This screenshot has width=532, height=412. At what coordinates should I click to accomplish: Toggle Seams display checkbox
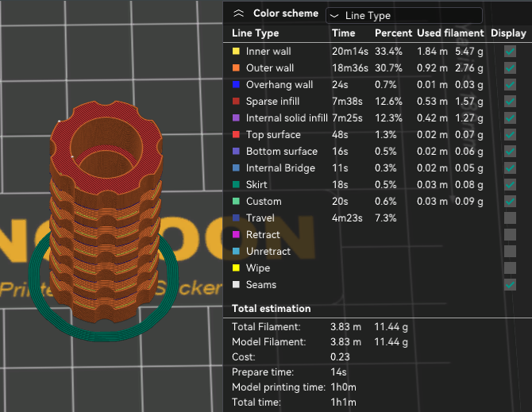[x=510, y=284]
